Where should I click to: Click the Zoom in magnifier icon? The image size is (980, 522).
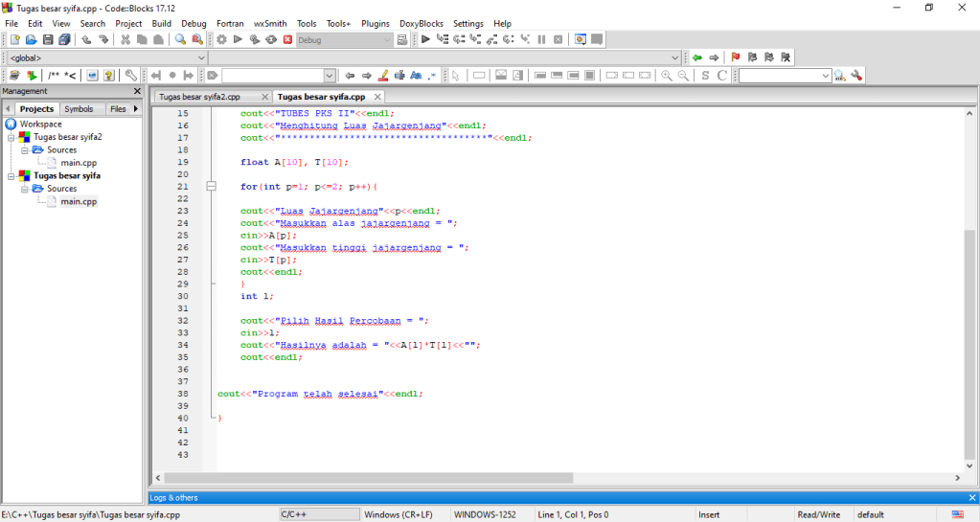coord(667,76)
